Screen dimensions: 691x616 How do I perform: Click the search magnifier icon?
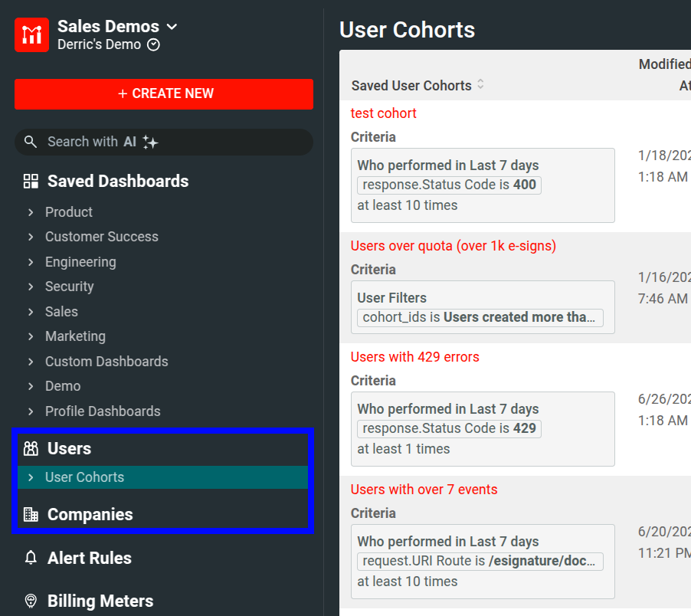30,142
